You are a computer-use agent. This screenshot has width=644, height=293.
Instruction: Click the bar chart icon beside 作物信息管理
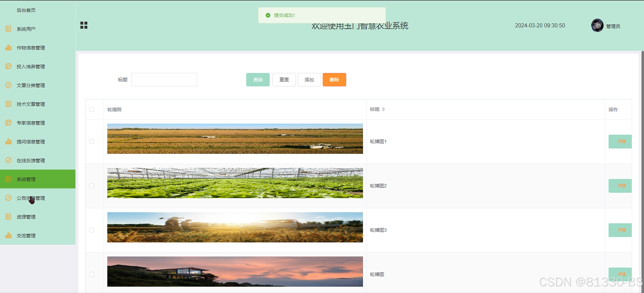coord(8,47)
